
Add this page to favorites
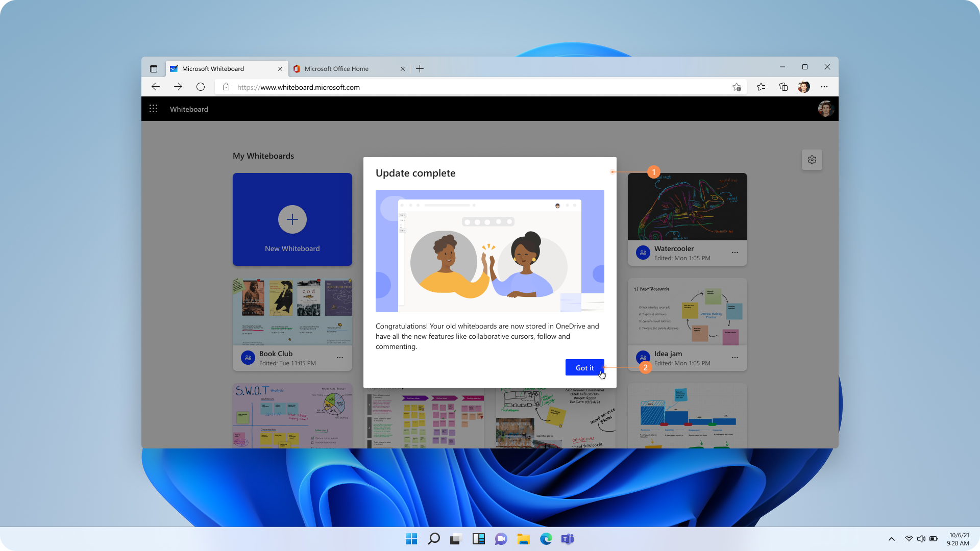(737, 87)
